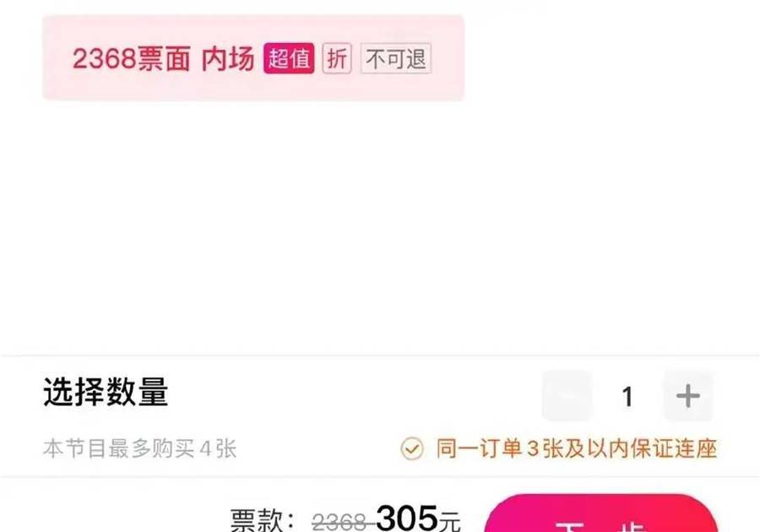Tap the 内场 text in ticket tier
The width and height of the screenshot is (760, 532).
click(228, 58)
